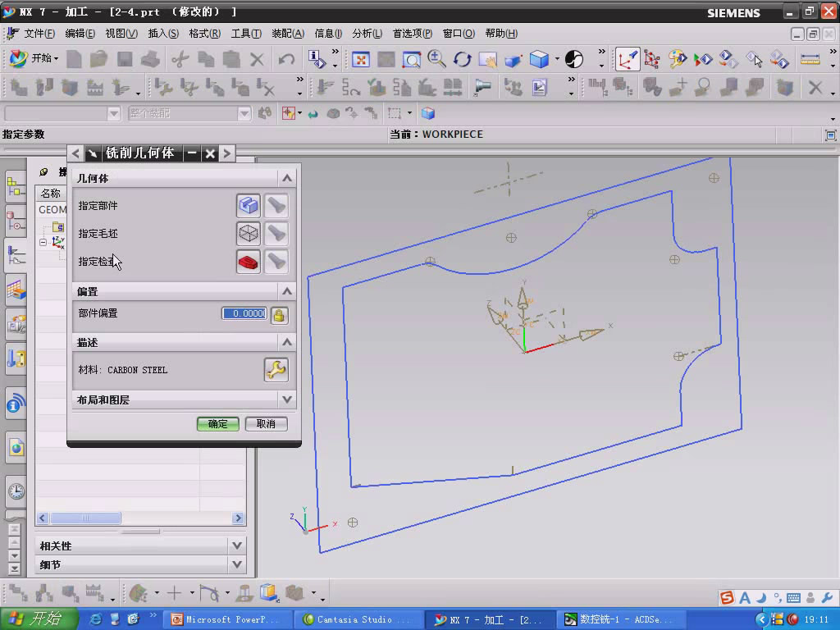Click the Sogou input method S icon
Screen dimensions: 840x630
point(727,597)
